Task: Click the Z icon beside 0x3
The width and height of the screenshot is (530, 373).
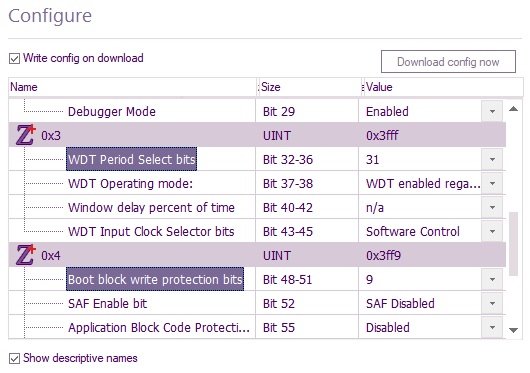Action: 26,135
